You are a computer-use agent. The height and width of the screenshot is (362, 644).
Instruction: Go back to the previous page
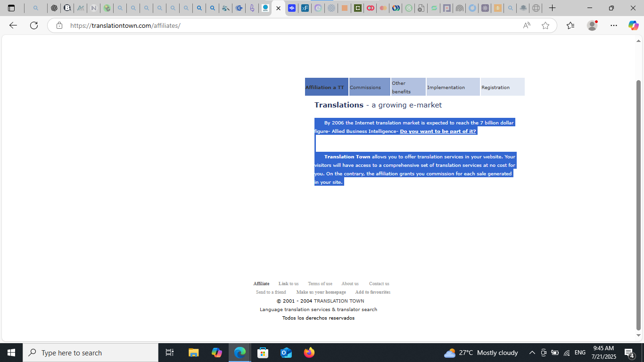click(x=13, y=25)
